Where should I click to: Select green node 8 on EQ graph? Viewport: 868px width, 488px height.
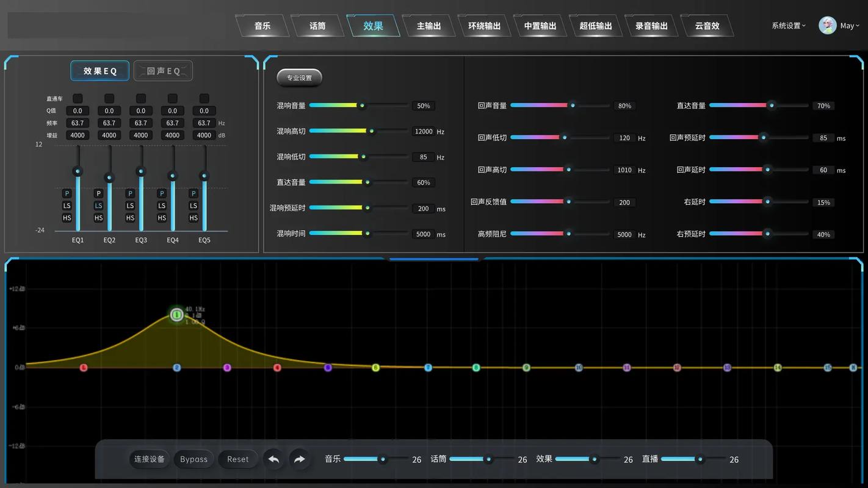click(x=476, y=367)
